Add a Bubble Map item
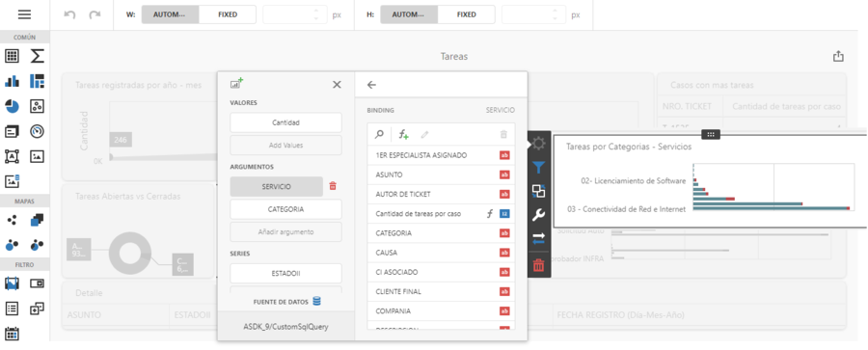Image resolution: width=868 pixels, height=350 pixels. (13, 244)
